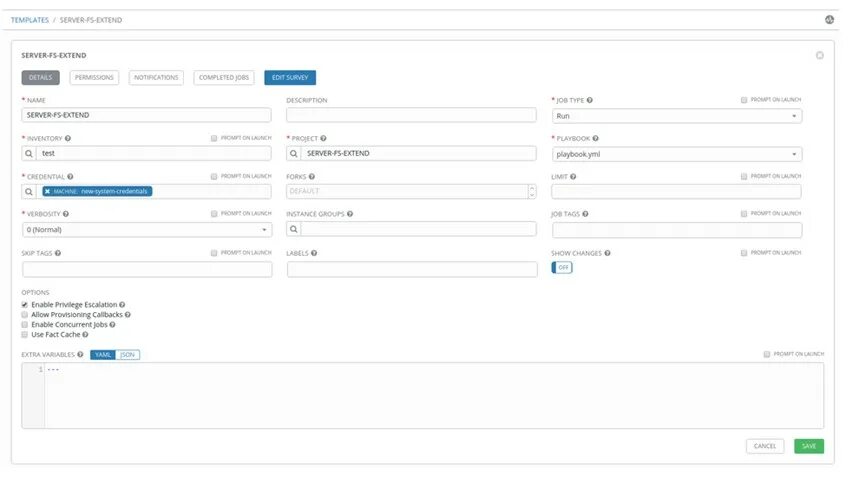Click the Edit Survey button
Viewport: 853px width, 482px height.
pyautogui.click(x=290, y=77)
